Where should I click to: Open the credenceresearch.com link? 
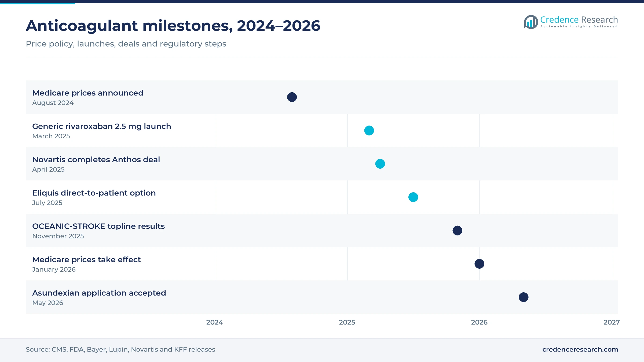(580, 349)
